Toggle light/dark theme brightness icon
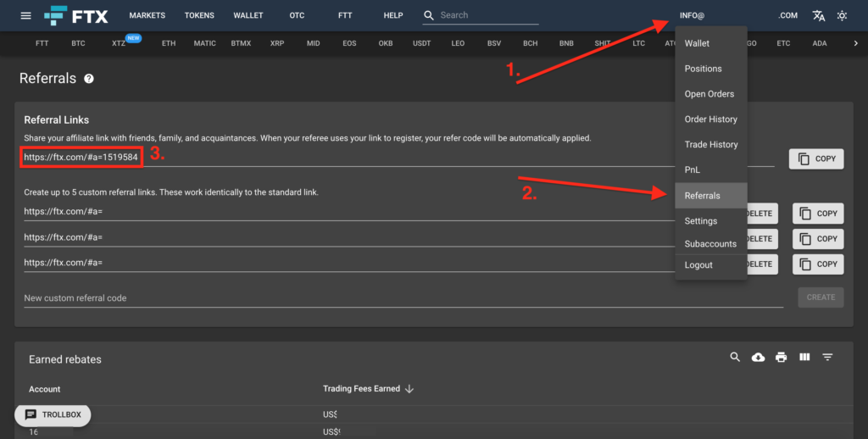868x439 pixels. [842, 15]
